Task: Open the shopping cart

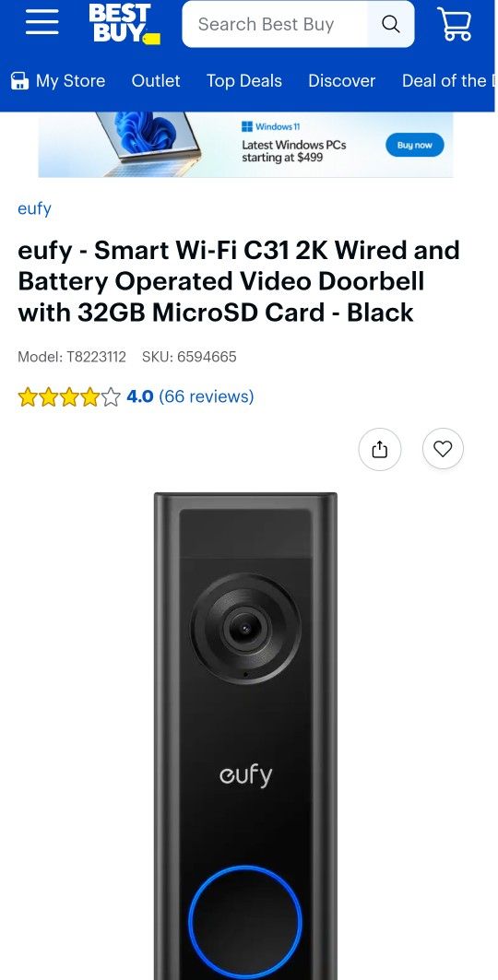Action: tap(455, 24)
